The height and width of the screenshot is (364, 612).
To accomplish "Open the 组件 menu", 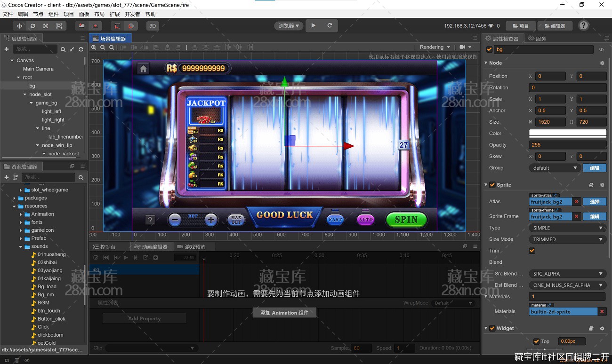I will [x=54, y=14].
